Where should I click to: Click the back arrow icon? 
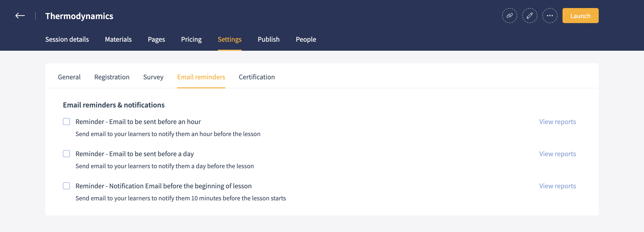(x=20, y=16)
